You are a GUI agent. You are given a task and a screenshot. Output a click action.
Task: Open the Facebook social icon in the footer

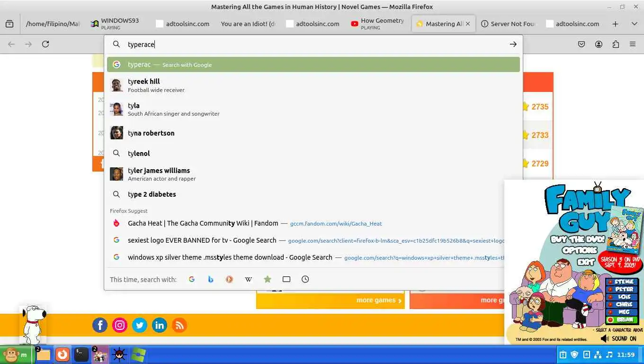[x=100, y=325]
